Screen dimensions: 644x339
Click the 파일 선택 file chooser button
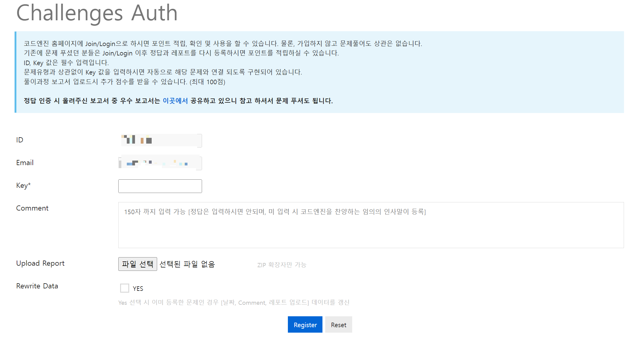(137, 264)
